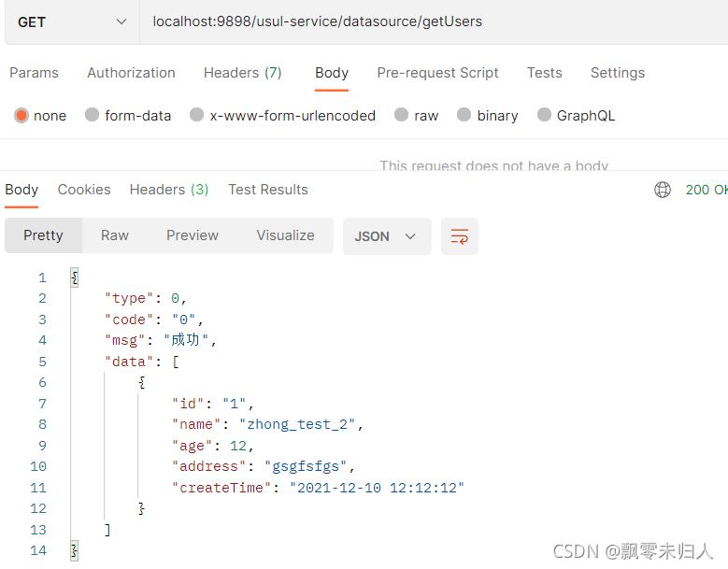This screenshot has height=569, width=728.
Task: Switch to the Params tab
Action: click(x=34, y=73)
